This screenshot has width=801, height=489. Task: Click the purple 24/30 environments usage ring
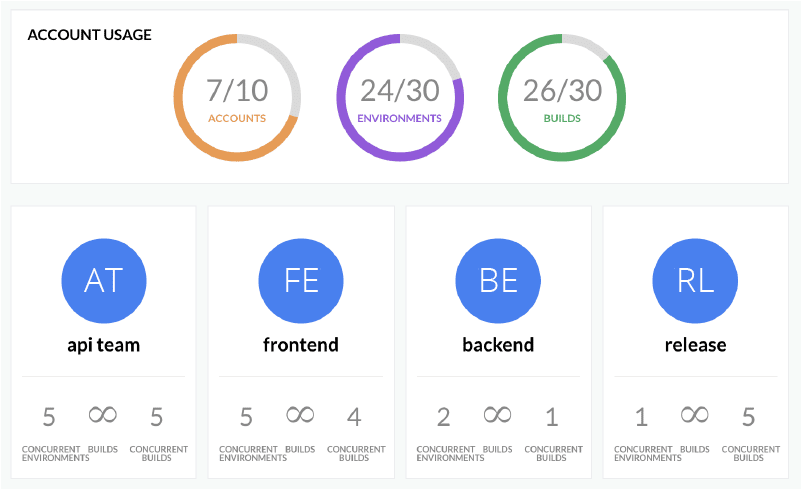[400, 98]
